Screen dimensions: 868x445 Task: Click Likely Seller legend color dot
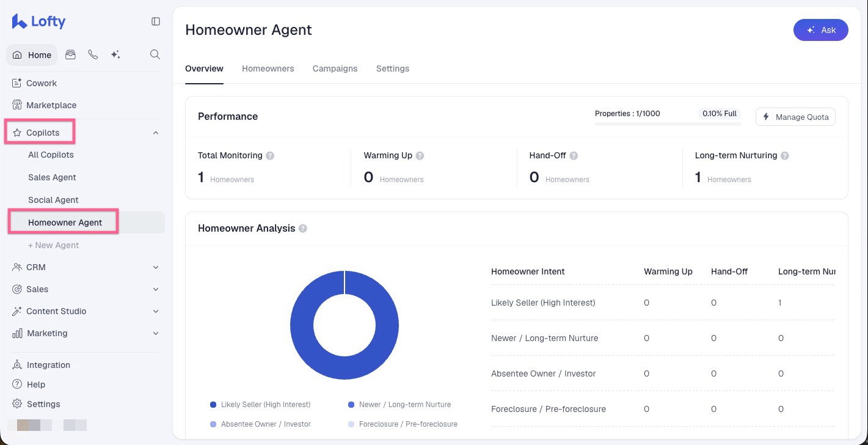pos(213,405)
